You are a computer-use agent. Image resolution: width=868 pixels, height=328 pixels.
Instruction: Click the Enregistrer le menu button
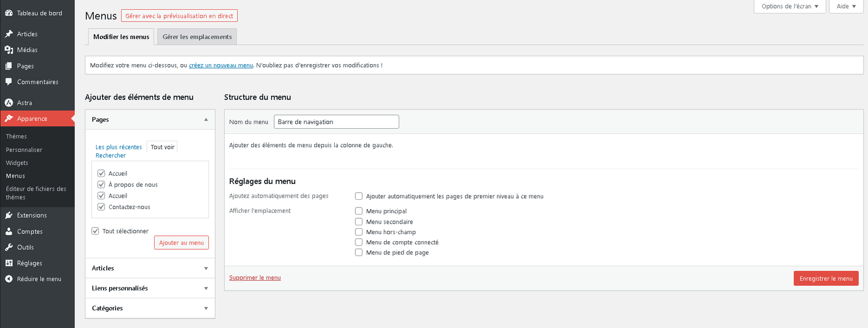tap(826, 278)
